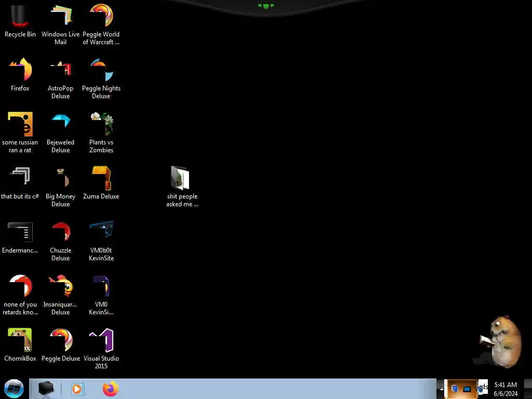Screen dimensions: 532x399
Task: Open the Bejeweled Deluxe shortcut
Action: point(60,132)
